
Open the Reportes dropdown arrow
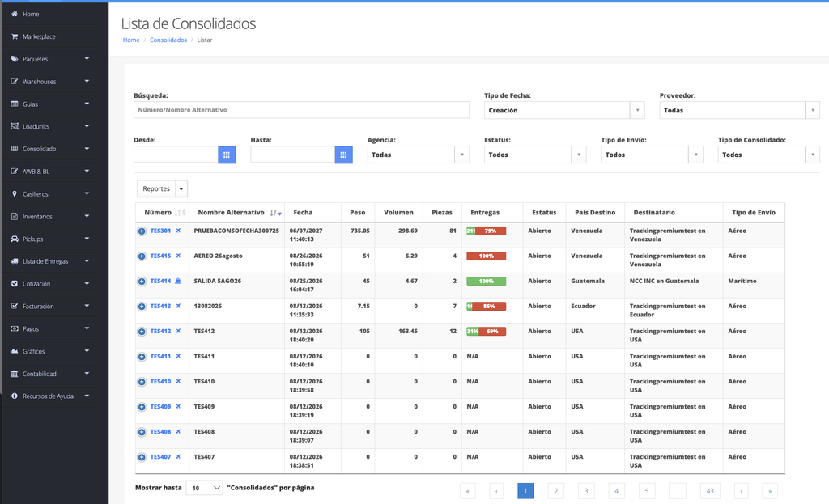click(x=181, y=189)
